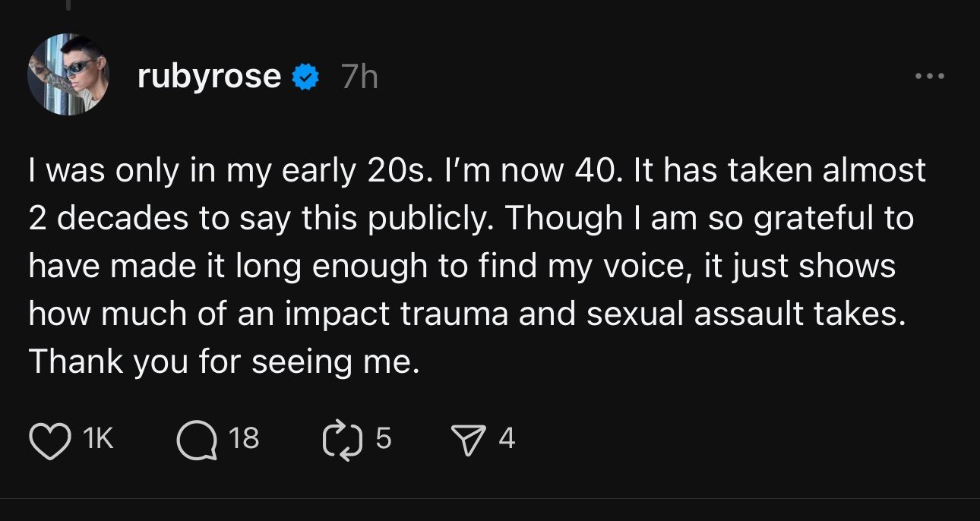Open rubyrose's profile picture
This screenshot has width=980, height=521.
point(68,74)
